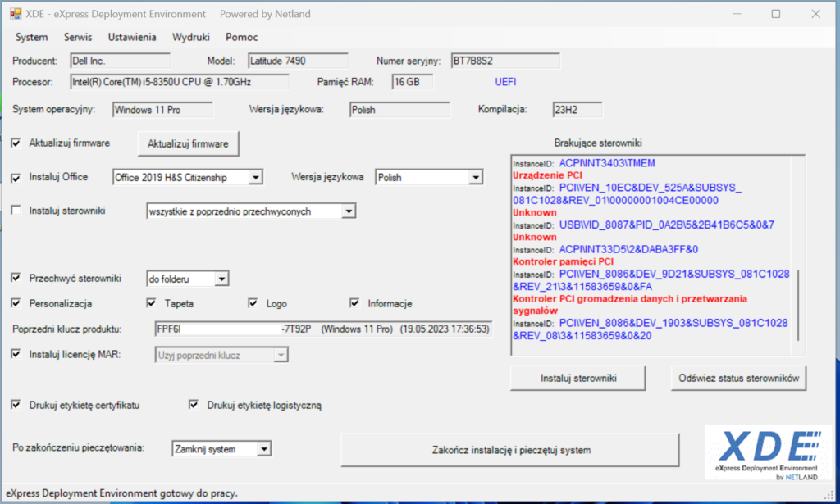Toggle the Drukuj etykietę logistyczną checkbox
This screenshot has width=840, height=504.
(194, 405)
